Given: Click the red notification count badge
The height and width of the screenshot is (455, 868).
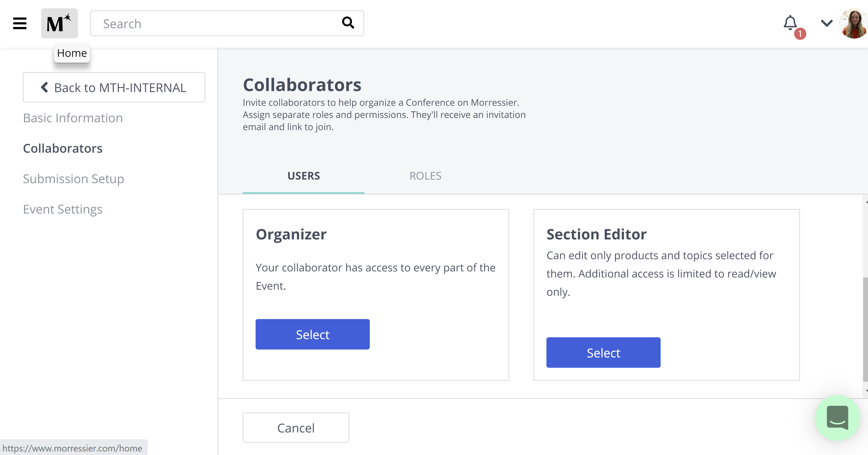Looking at the screenshot, I should coord(800,34).
